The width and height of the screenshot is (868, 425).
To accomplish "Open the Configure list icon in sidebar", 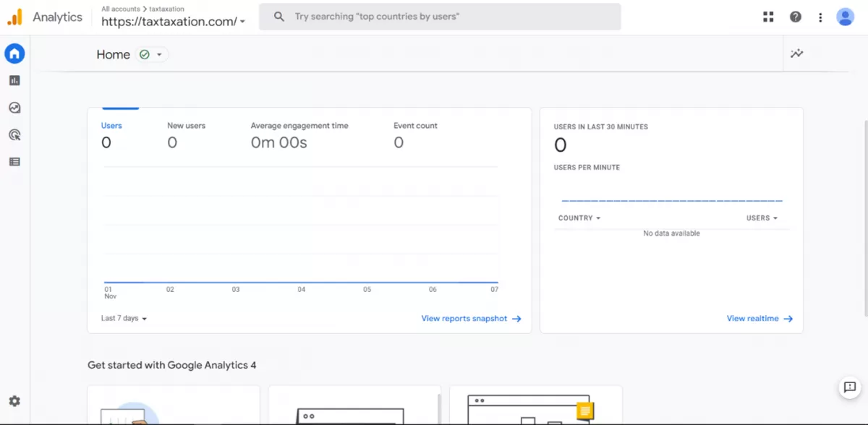I will (x=14, y=162).
